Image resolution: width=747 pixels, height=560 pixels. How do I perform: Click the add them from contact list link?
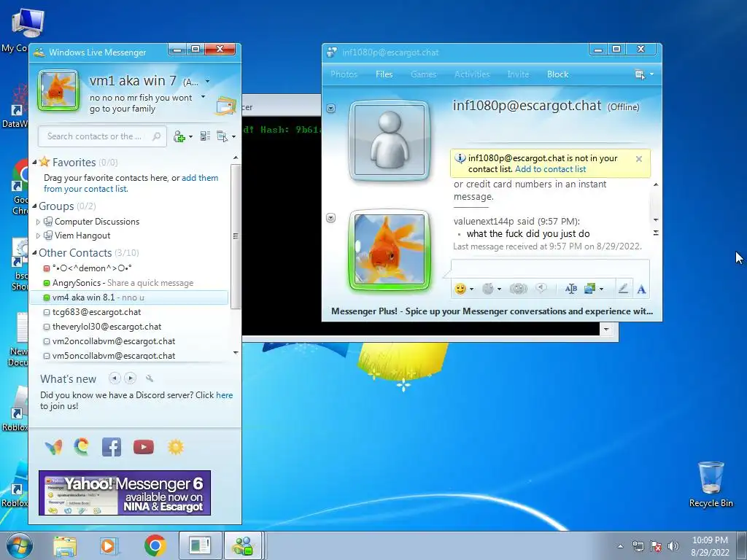tap(131, 183)
